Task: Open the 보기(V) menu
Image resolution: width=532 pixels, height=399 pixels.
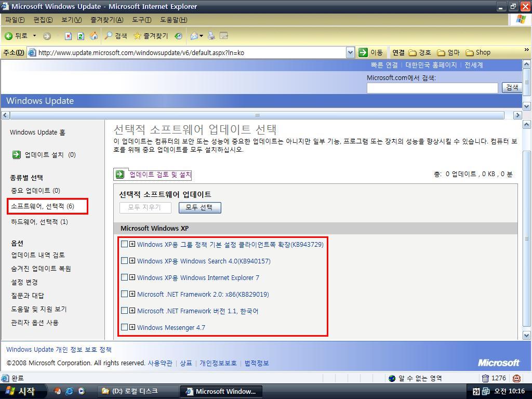Action: tap(71, 20)
